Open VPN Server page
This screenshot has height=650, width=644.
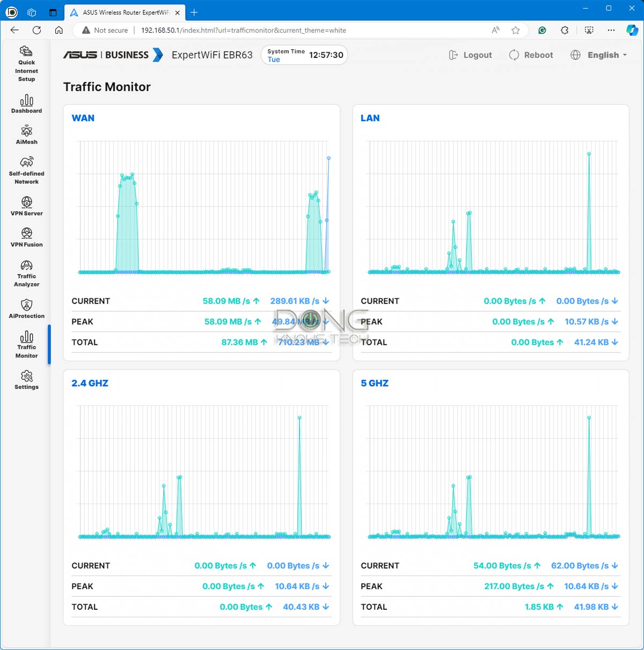point(26,206)
